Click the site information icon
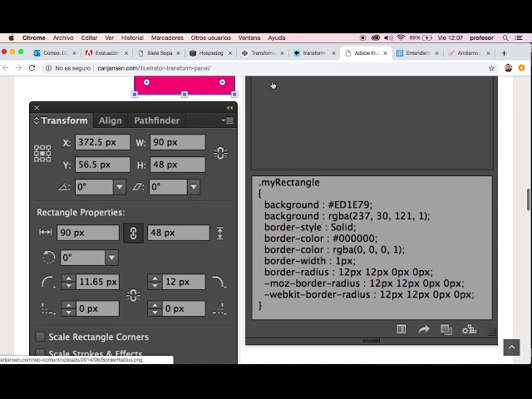532x399 pixels. point(48,68)
